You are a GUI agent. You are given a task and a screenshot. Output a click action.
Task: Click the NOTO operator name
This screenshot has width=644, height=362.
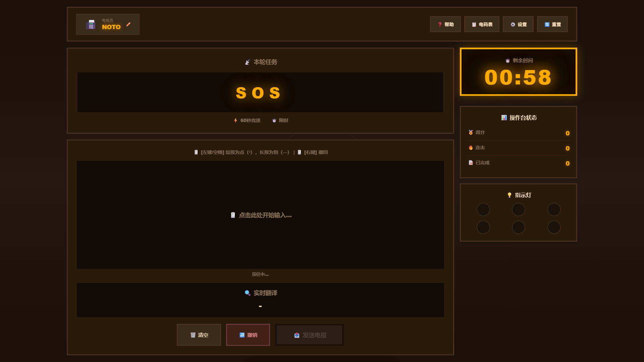pyautogui.click(x=111, y=27)
